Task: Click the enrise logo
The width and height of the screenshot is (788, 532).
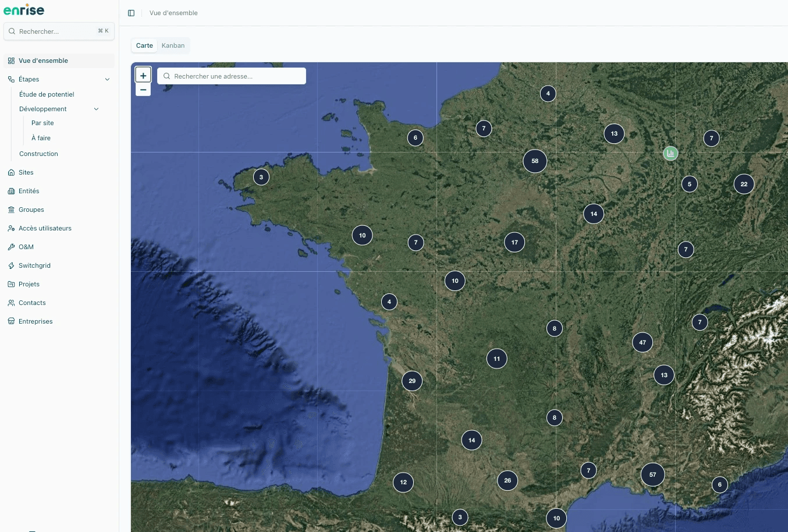Action: click(24, 10)
